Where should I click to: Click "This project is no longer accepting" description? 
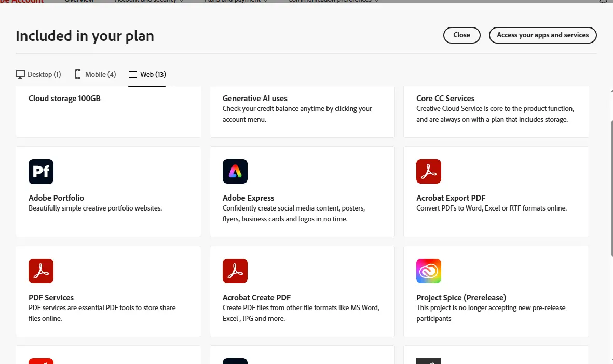[x=491, y=313]
